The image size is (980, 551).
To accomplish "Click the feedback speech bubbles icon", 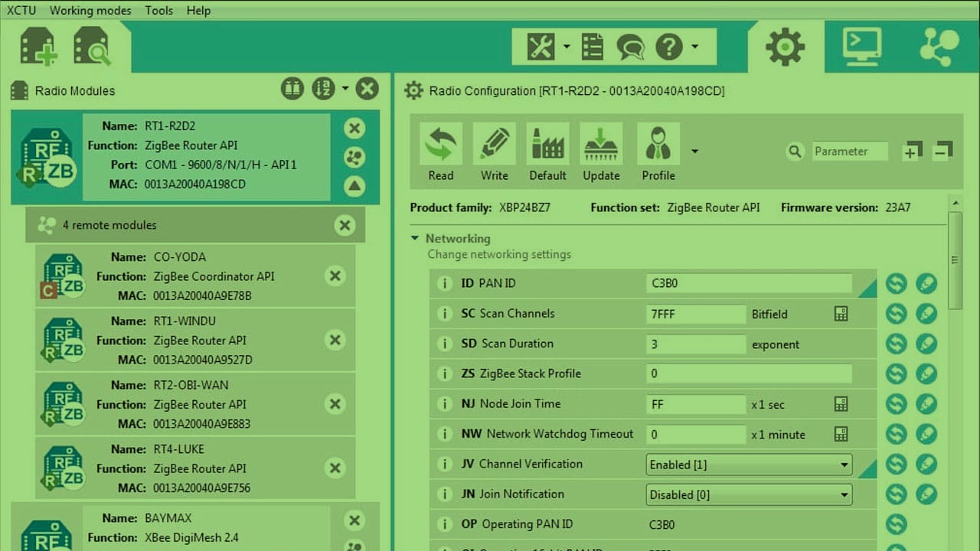I will point(630,47).
